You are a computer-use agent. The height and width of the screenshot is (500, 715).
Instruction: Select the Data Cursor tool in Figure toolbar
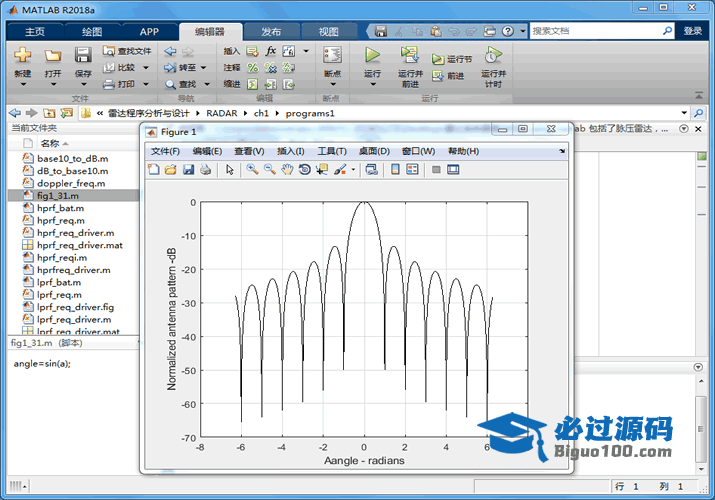click(x=321, y=170)
